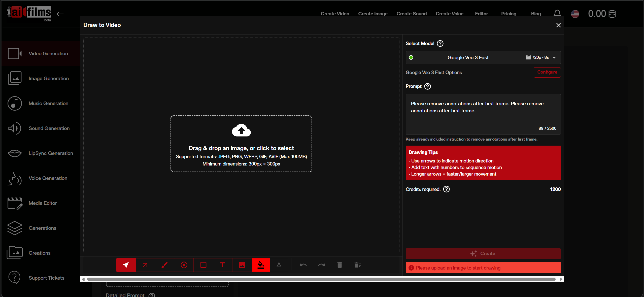Select the arrow drawing tool

point(145,265)
